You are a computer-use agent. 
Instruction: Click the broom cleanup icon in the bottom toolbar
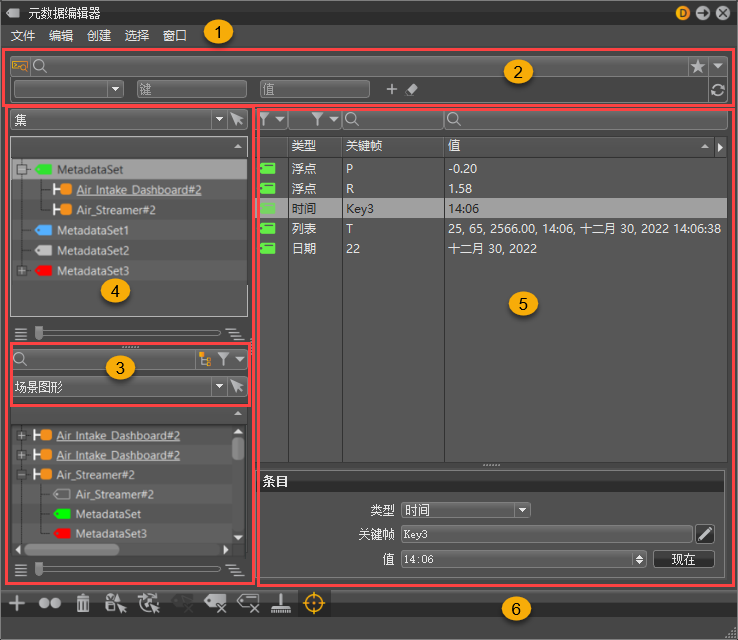281,603
